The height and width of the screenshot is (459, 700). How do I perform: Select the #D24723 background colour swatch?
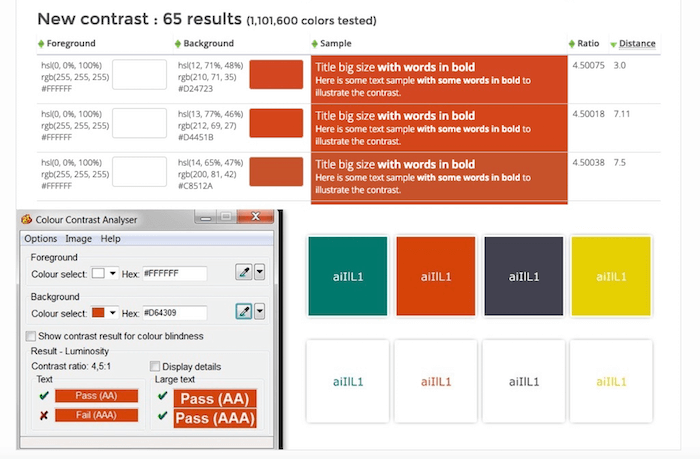275,75
